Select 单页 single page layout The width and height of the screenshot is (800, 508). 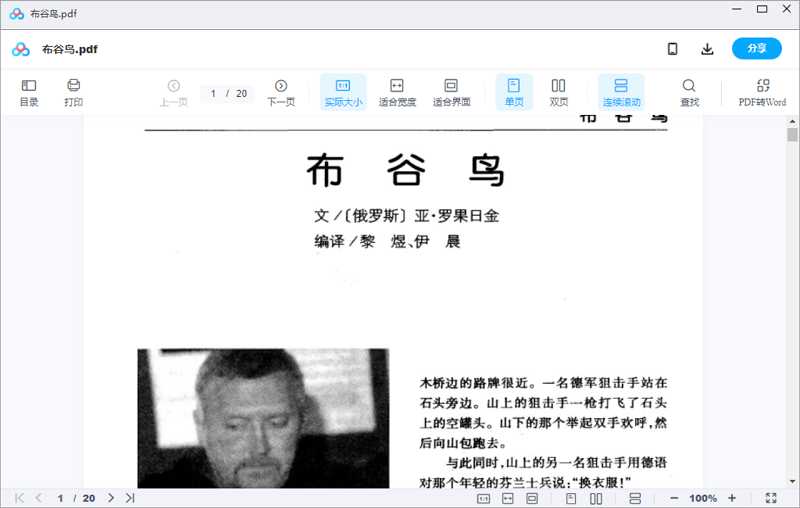tap(514, 92)
